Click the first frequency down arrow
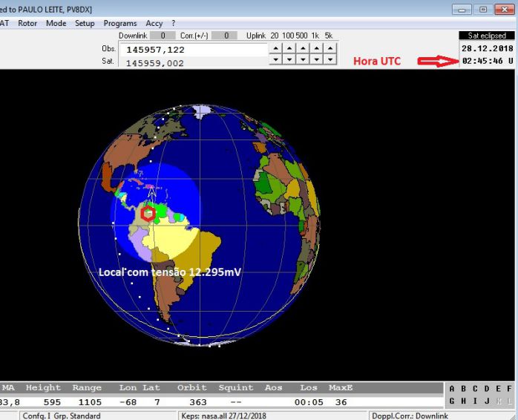This screenshot has width=518, height=420. [x=275, y=59]
